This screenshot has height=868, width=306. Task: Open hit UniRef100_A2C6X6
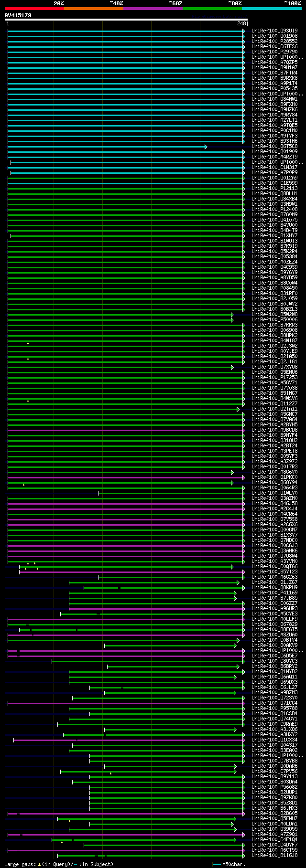pos(274,525)
